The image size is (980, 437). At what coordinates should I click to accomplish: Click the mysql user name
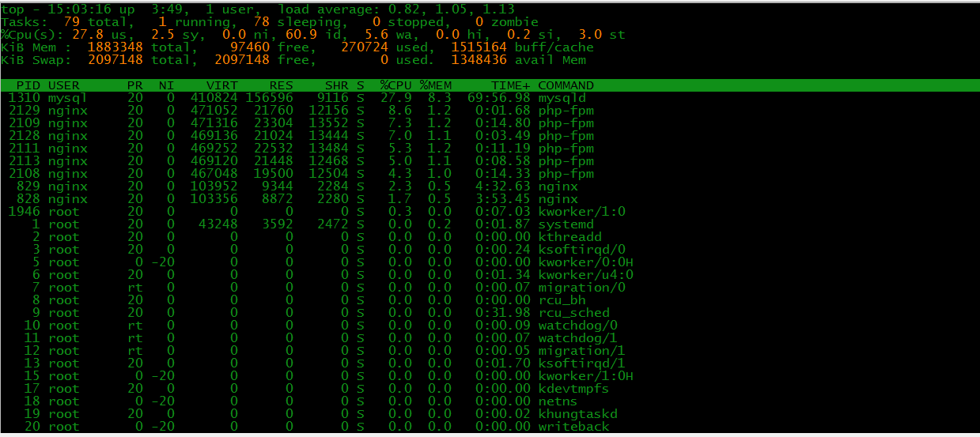(67, 98)
